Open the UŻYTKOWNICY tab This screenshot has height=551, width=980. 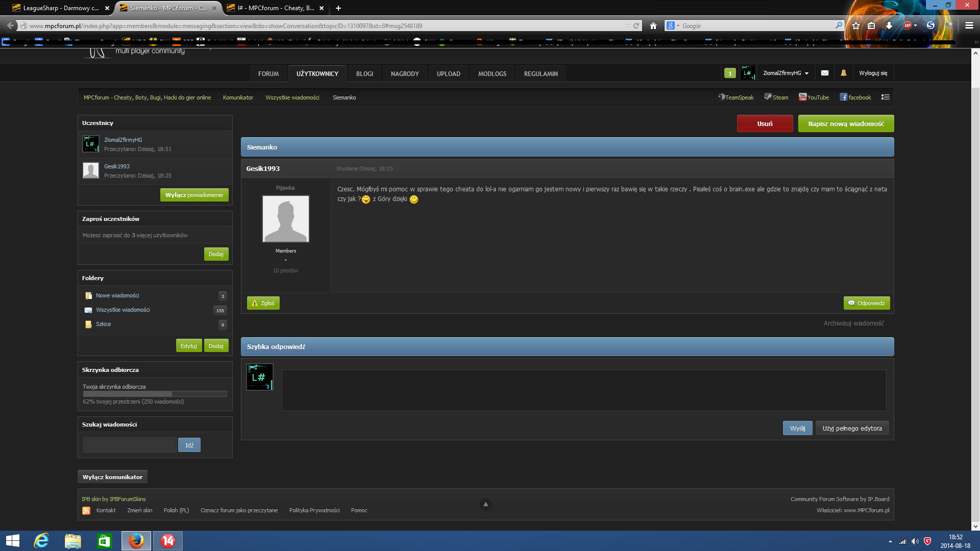317,74
